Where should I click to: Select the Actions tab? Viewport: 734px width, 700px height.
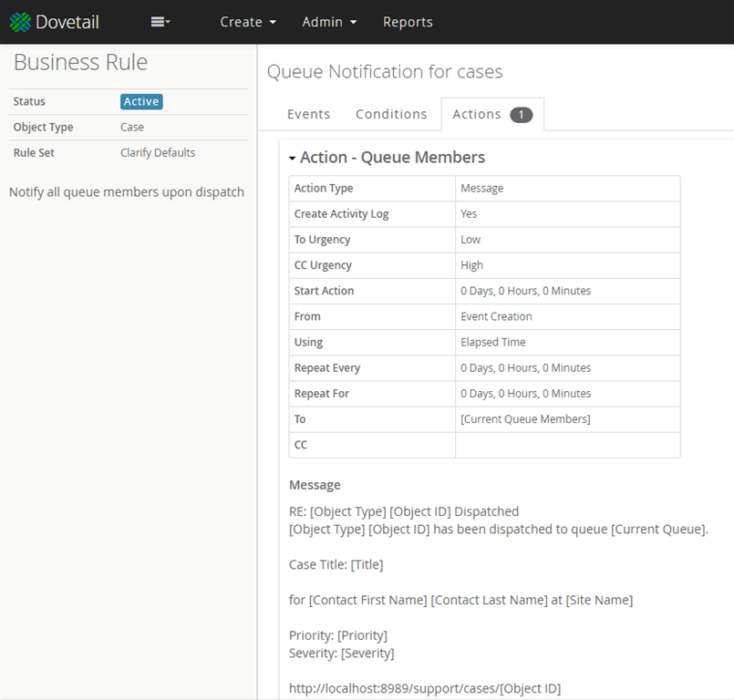point(477,114)
